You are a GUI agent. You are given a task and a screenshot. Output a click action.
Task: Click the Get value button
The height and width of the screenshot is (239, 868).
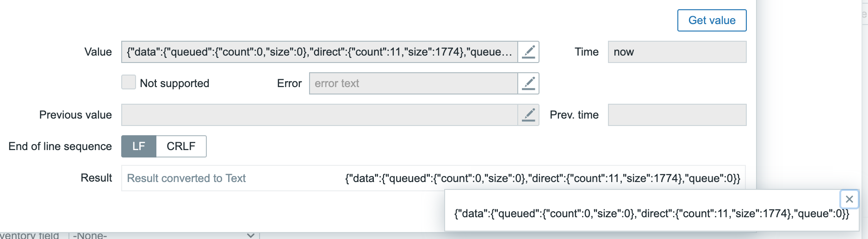(x=712, y=20)
